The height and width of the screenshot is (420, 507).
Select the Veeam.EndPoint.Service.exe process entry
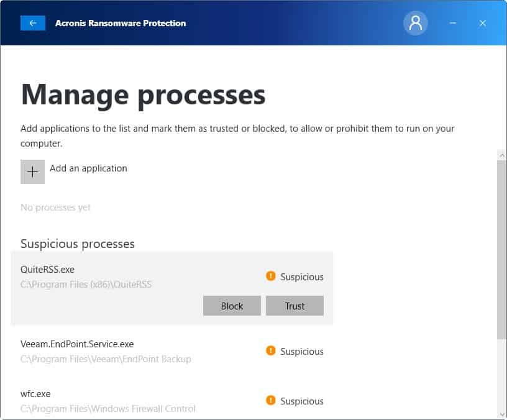[77, 344]
